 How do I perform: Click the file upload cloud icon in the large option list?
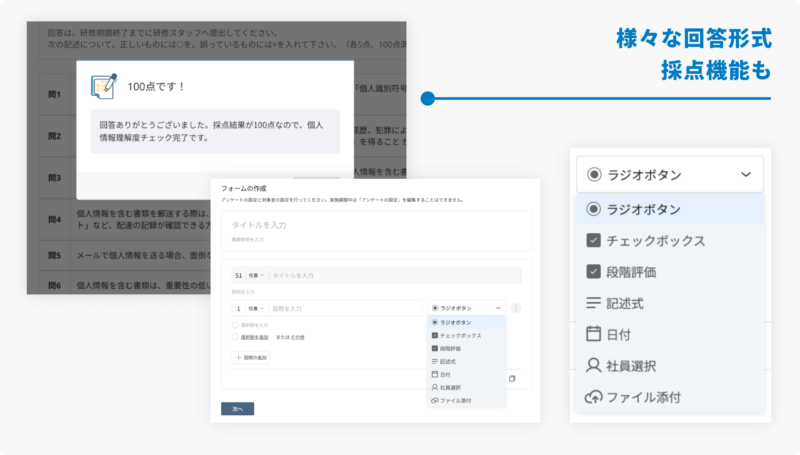pyautogui.click(x=593, y=397)
